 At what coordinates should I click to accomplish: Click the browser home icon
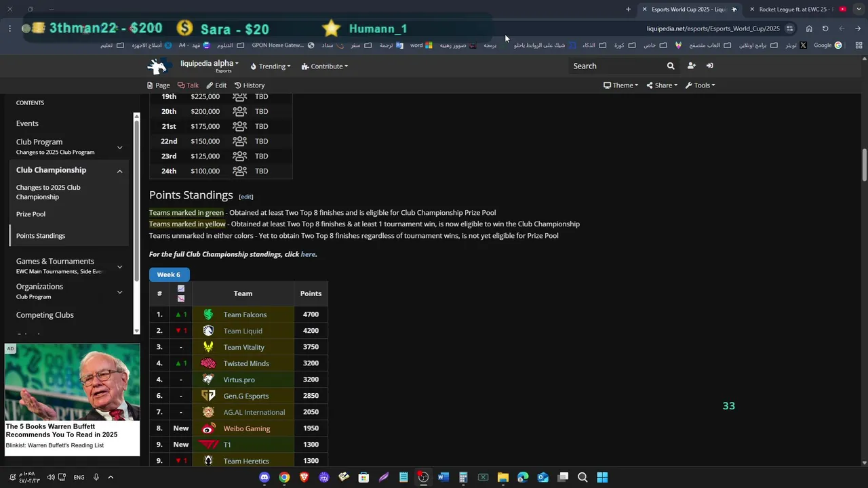(x=809, y=28)
